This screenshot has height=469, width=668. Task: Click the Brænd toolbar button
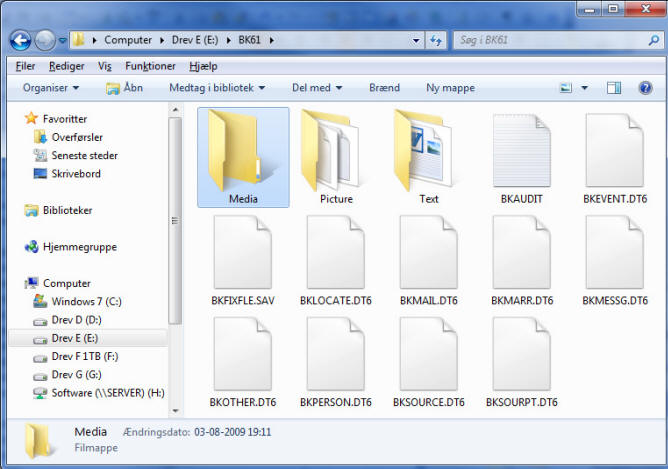[384, 88]
